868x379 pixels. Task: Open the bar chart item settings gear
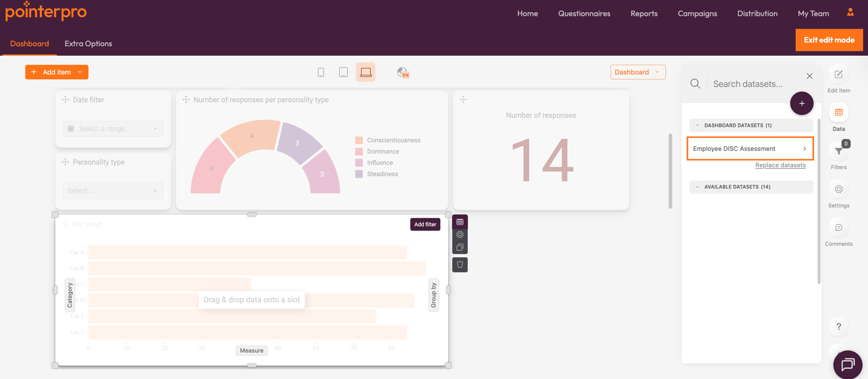pos(460,235)
